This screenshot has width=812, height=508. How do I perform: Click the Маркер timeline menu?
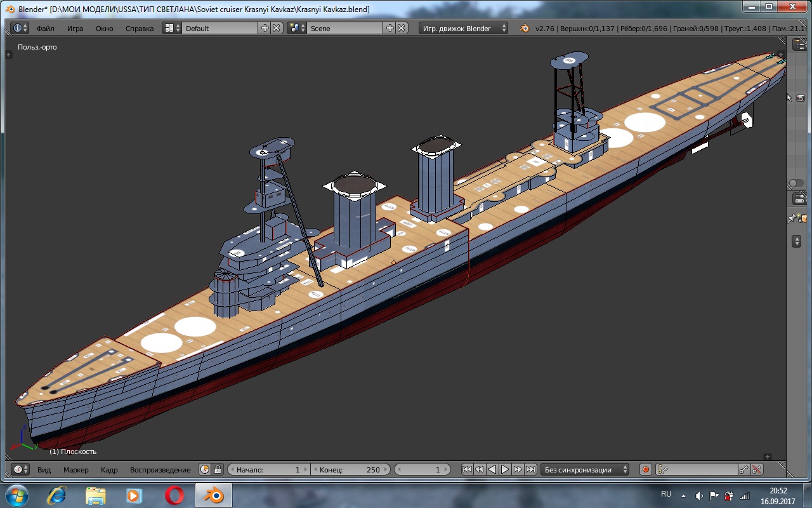(75, 470)
